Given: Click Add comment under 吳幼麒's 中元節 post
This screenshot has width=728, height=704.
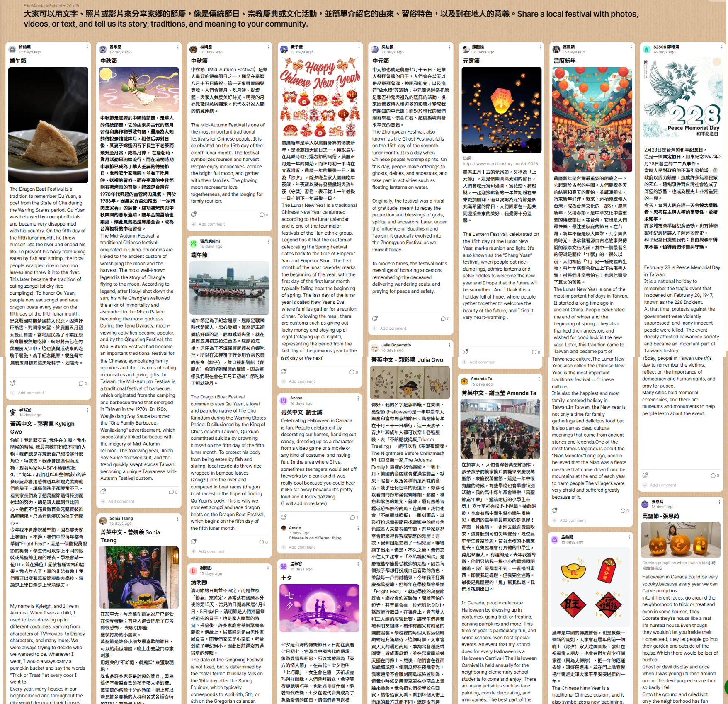Looking at the screenshot, I should [x=393, y=328].
